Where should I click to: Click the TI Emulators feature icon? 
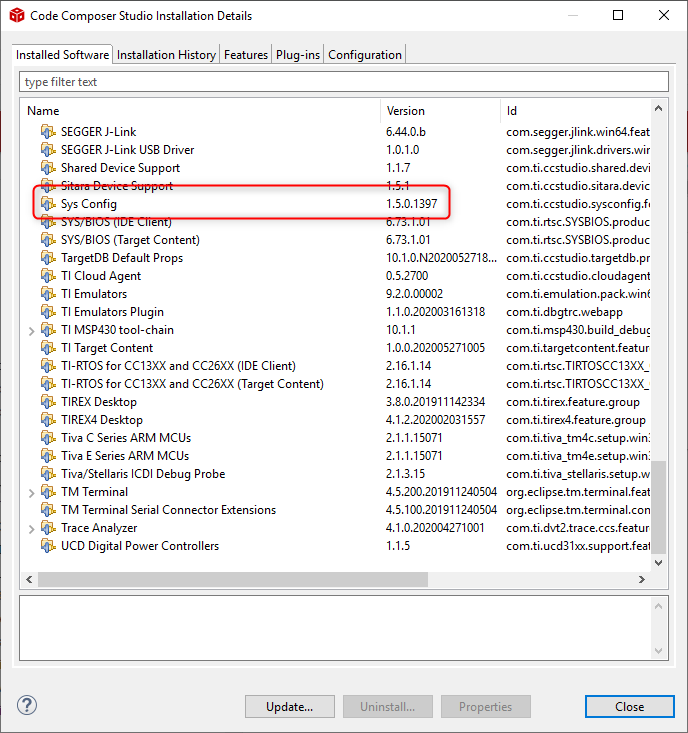(x=48, y=294)
